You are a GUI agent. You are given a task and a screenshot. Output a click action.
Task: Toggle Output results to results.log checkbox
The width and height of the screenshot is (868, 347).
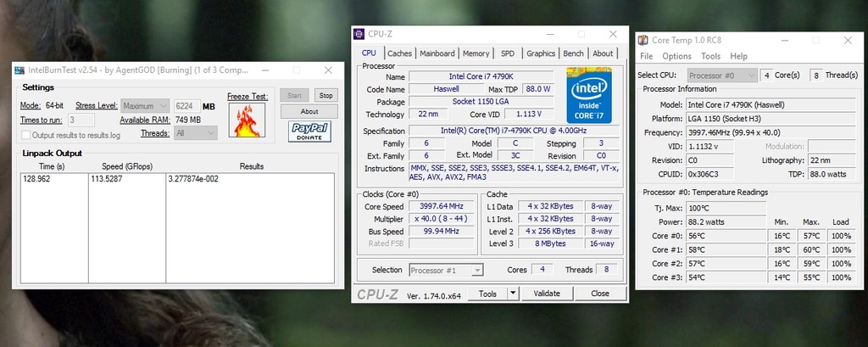25,135
